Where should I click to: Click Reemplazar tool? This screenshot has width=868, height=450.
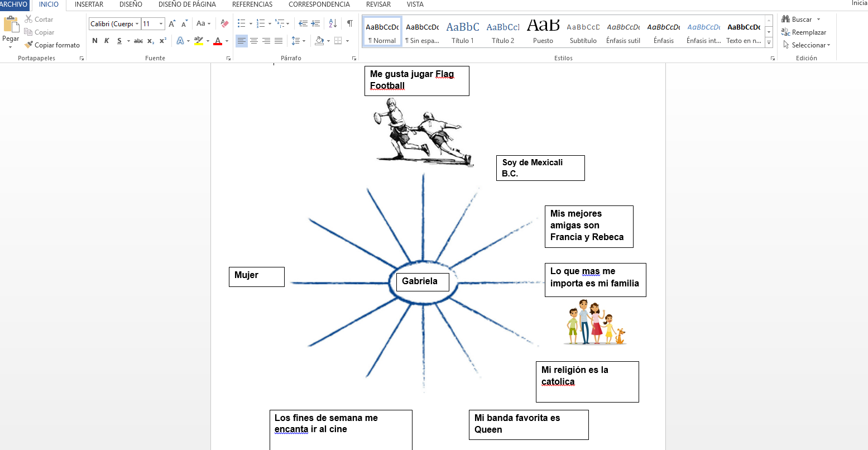point(804,32)
